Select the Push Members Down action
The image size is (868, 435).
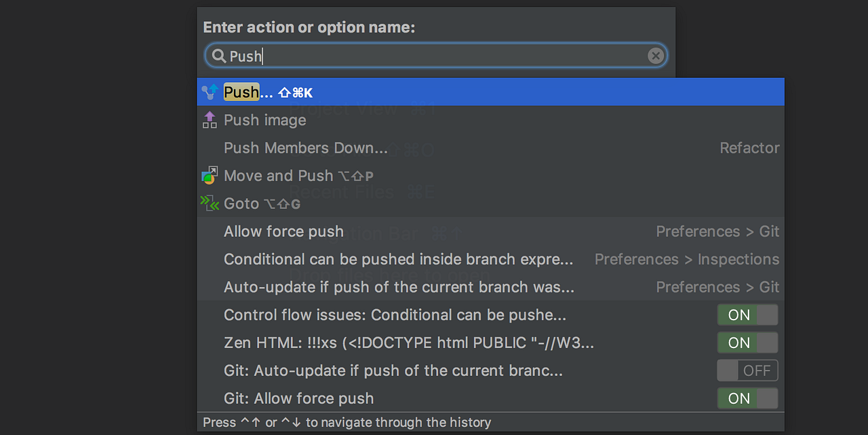pos(305,147)
